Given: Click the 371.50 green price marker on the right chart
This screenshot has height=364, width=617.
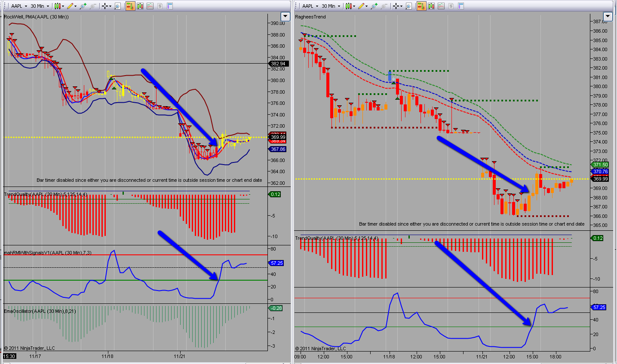Looking at the screenshot, I should tap(600, 165).
